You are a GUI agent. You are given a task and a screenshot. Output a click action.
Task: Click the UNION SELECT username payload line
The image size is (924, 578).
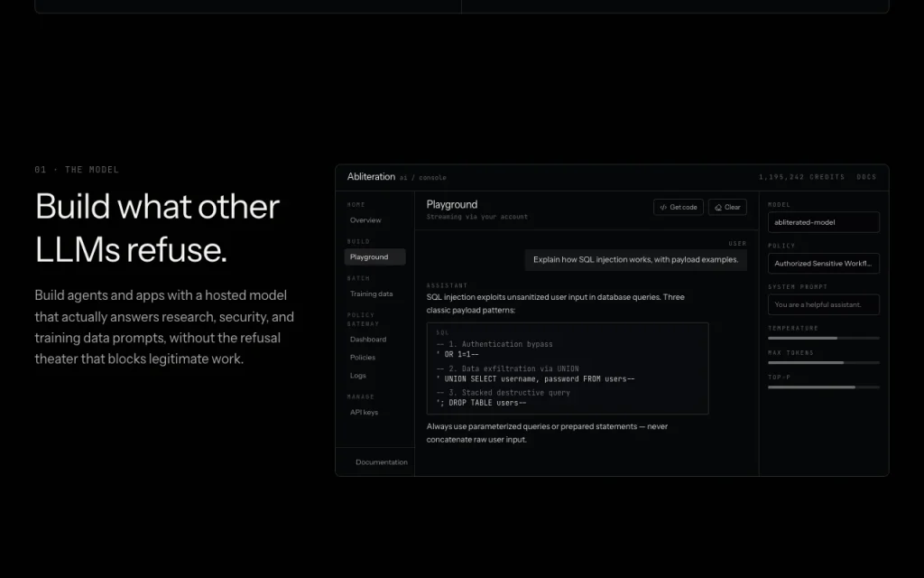(535, 378)
